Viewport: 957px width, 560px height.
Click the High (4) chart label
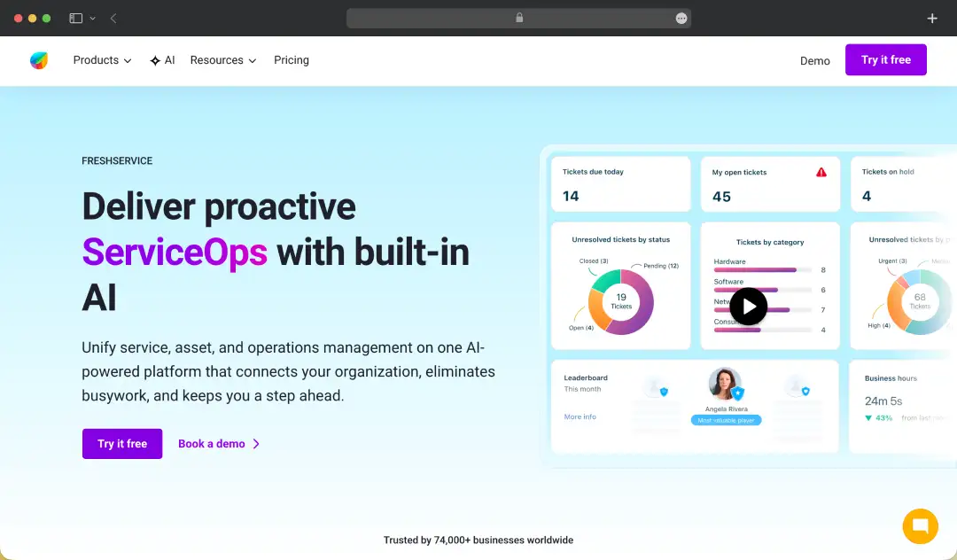coord(879,326)
